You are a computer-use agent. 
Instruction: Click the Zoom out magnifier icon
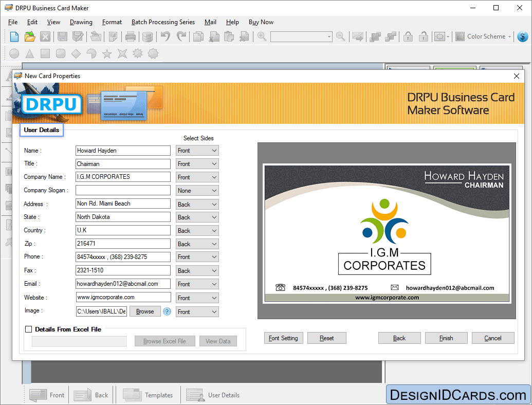coord(340,36)
